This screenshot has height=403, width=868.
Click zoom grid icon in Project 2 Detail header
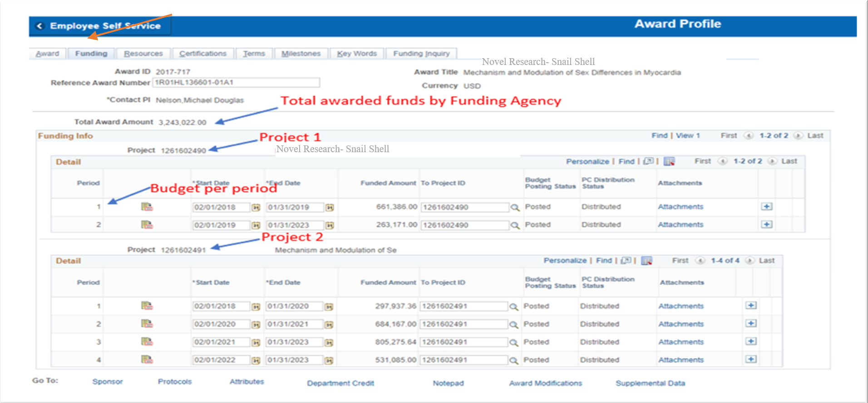pos(626,261)
